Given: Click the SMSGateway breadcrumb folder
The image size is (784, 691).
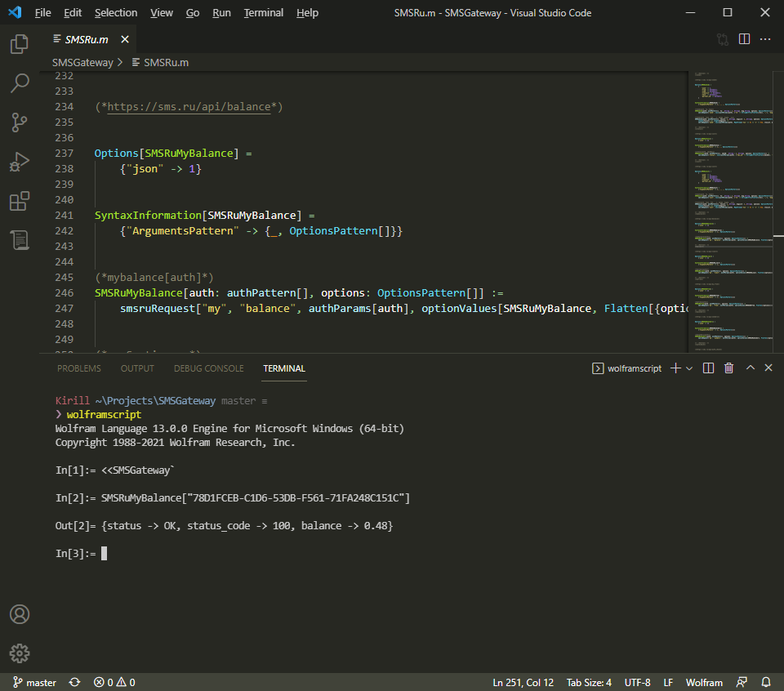Looking at the screenshot, I should (82, 63).
